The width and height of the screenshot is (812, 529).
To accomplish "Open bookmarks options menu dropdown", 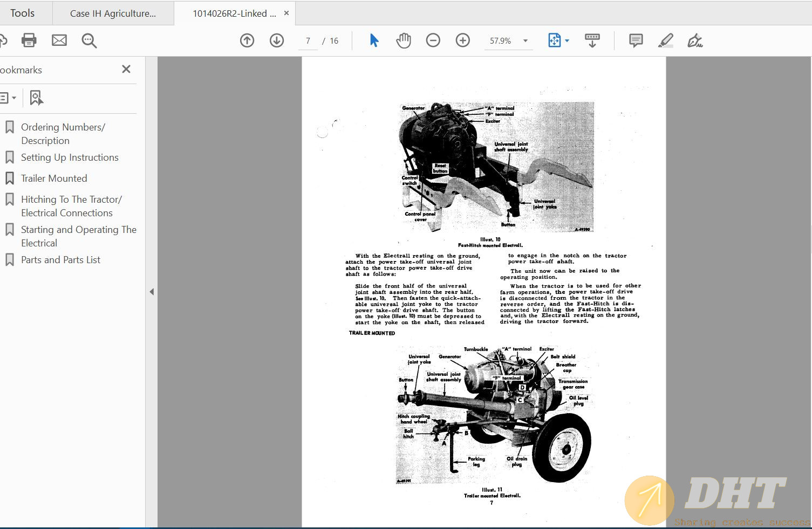I will 8,98.
